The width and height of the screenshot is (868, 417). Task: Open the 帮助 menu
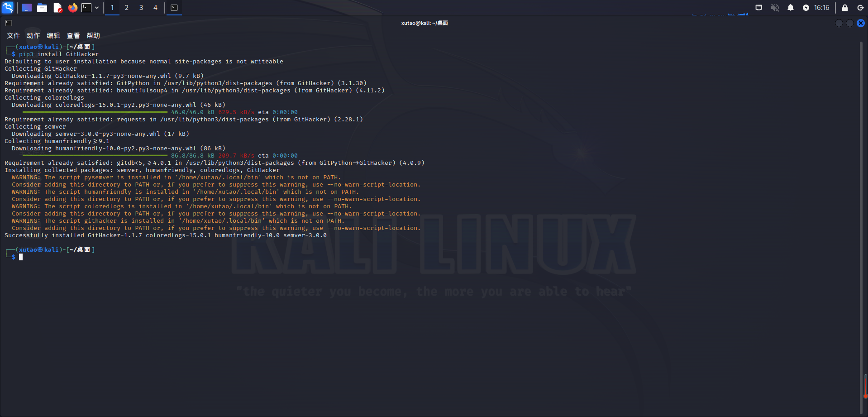[x=93, y=35]
